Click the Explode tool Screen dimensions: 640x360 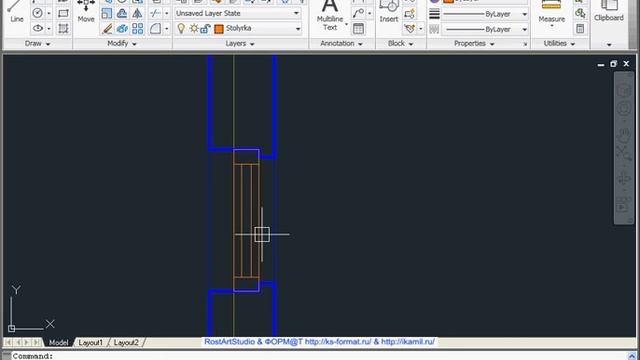coord(122,29)
